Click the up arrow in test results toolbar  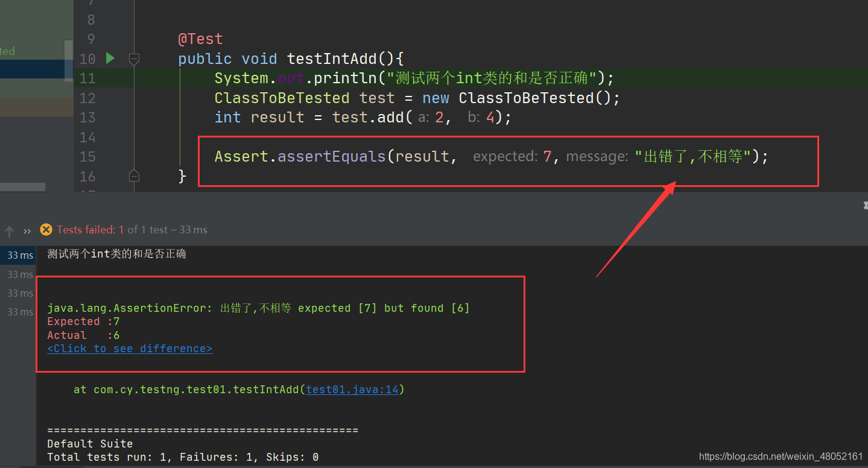click(x=9, y=231)
